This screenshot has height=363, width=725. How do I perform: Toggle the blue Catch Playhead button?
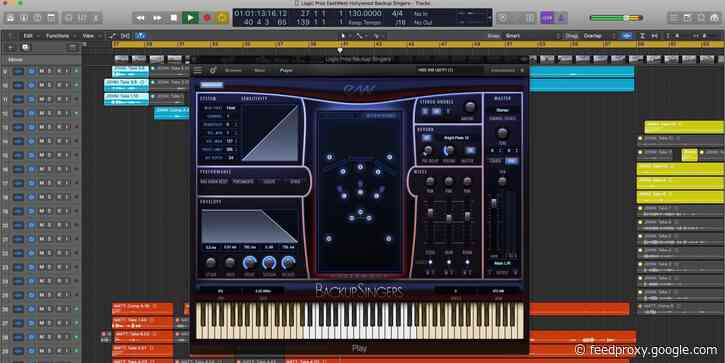coord(141,36)
